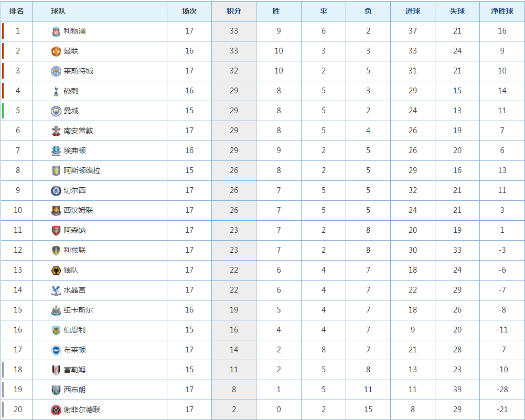Click the 场次 column header
This screenshot has width=525, height=420.
[189, 11]
